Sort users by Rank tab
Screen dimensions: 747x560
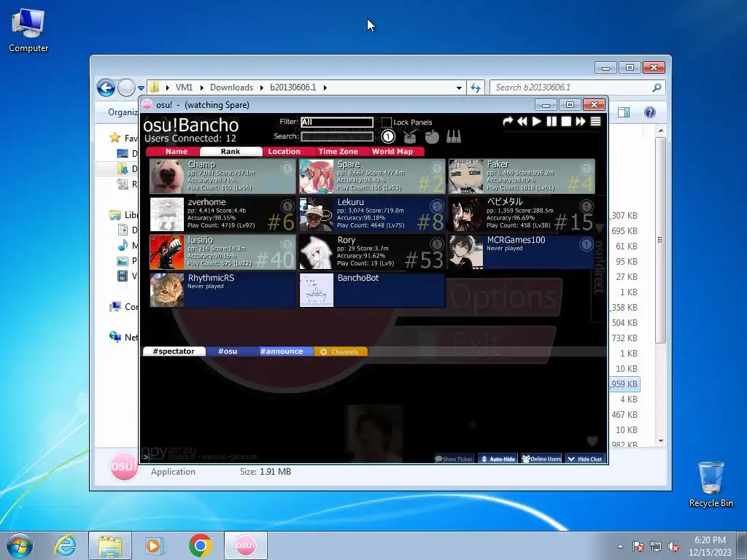(x=231, y=152)
